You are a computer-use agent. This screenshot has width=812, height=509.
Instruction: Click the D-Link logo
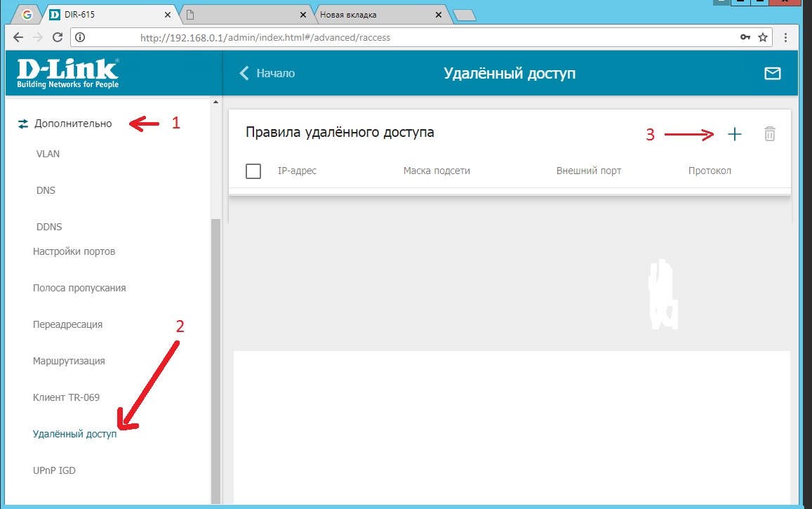pyautogui.click(x=68, y=73)
